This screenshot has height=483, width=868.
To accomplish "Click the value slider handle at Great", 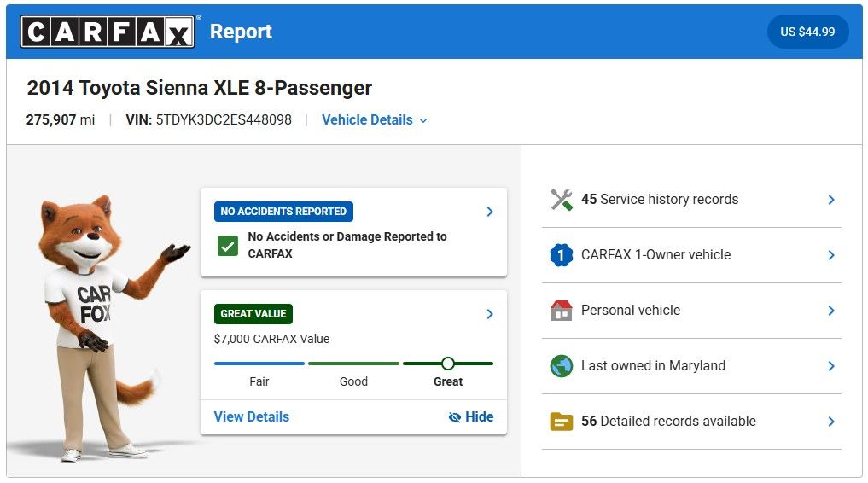I will 448,364.
